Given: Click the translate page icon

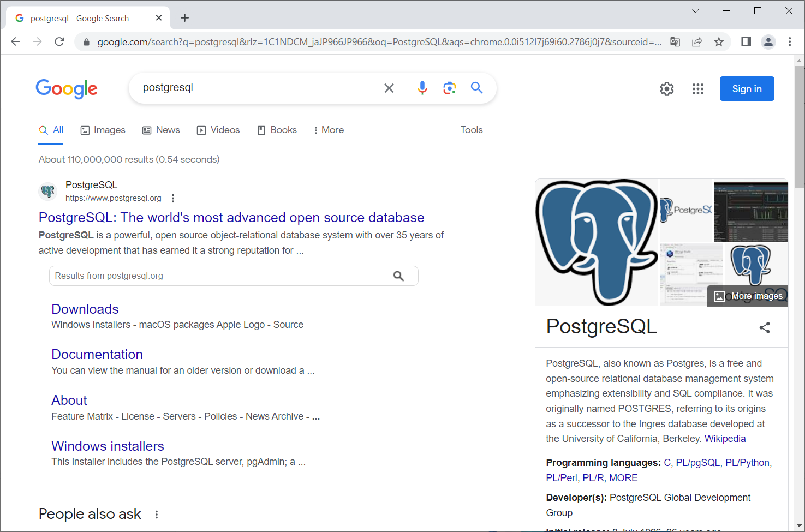Looking at the screenshot, I should pos(675,42).
